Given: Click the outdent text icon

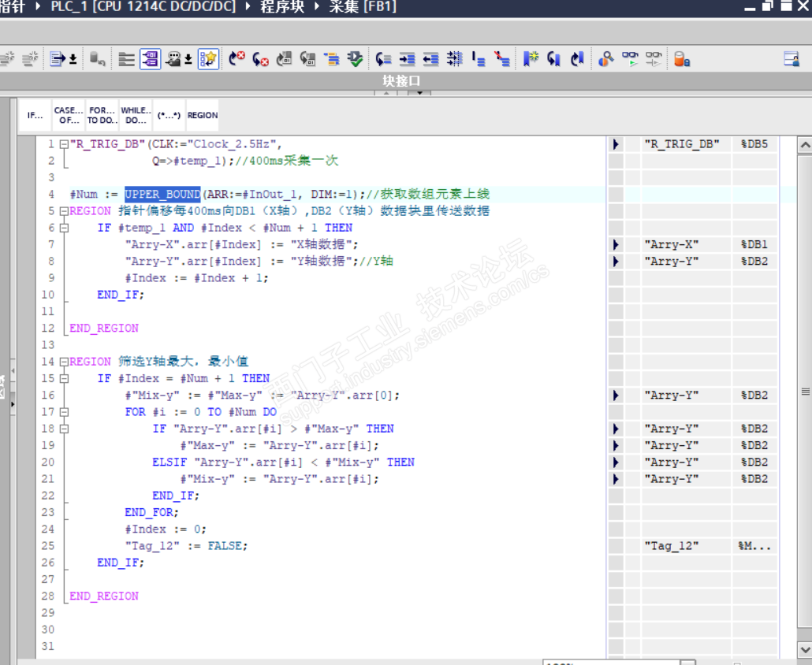Looking at the screenshot, I should (431, 59).
